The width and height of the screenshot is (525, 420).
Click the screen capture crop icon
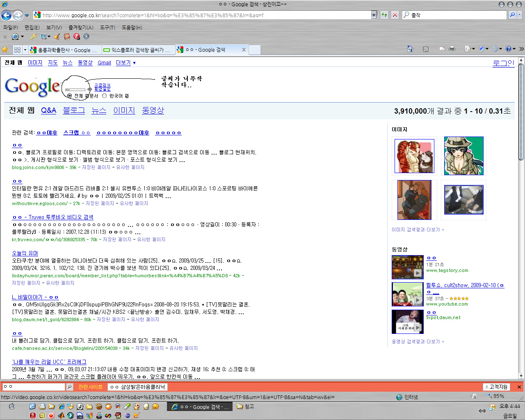click(44, 37)
